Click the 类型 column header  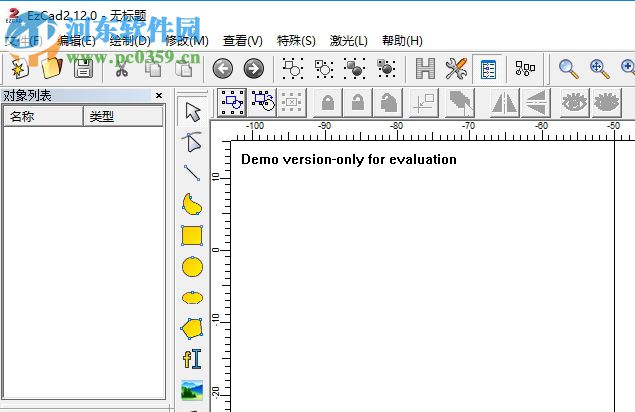pos(124,117)
